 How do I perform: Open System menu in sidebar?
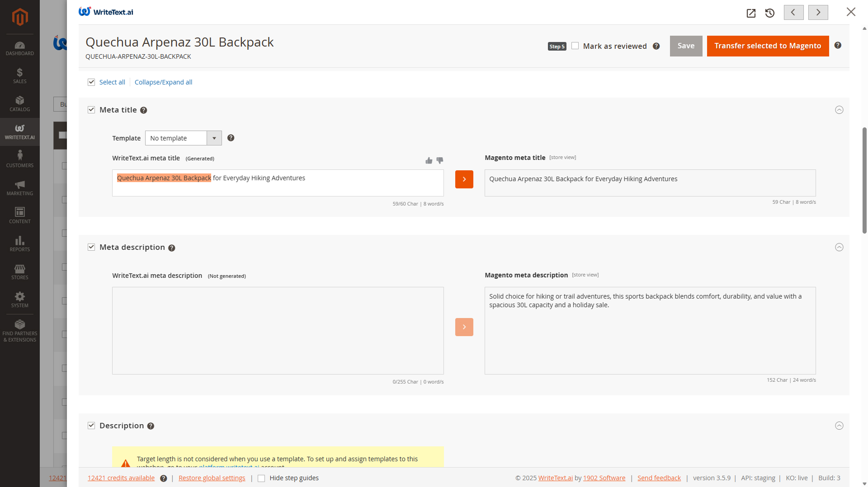[x=20, y=300]
